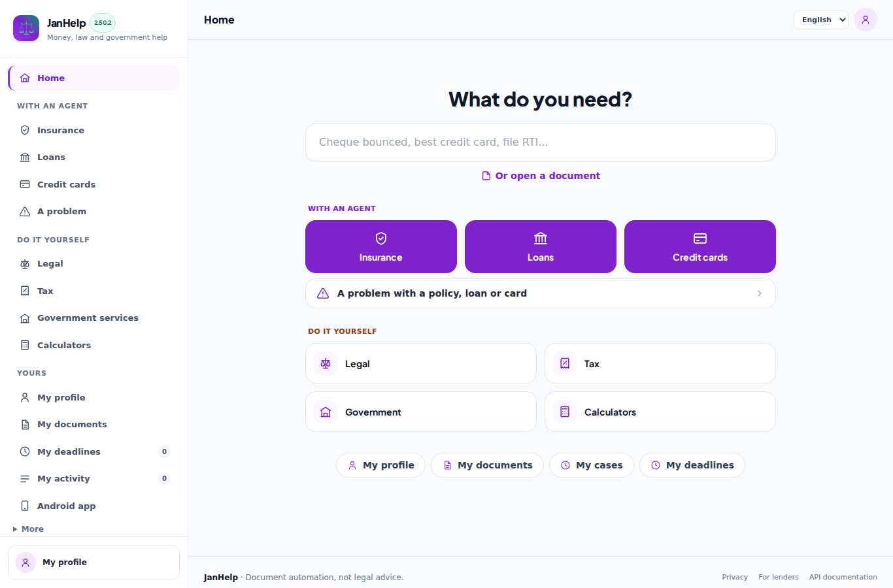Open Government services from the sidebar
This screenshot has height=588, width=893.
point(93,318)
